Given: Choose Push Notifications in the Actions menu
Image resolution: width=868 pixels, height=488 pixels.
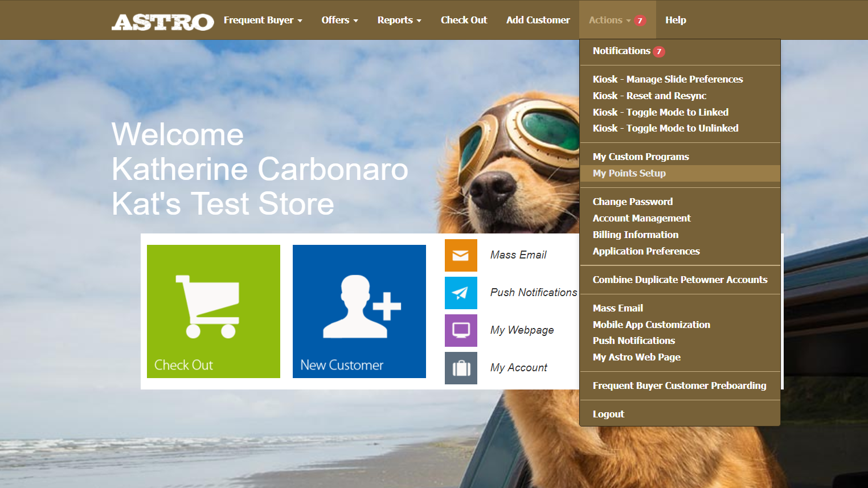Looking at the screenshot, I should pos(680,341).
